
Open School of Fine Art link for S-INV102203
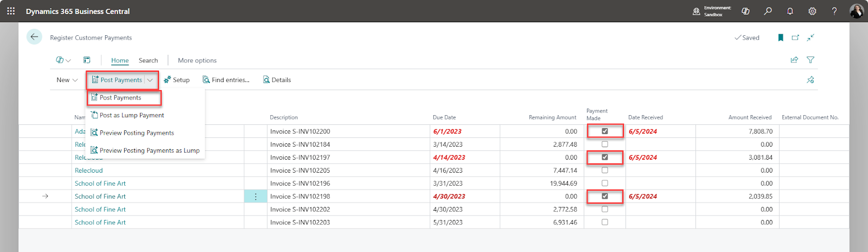click(100, 223)
